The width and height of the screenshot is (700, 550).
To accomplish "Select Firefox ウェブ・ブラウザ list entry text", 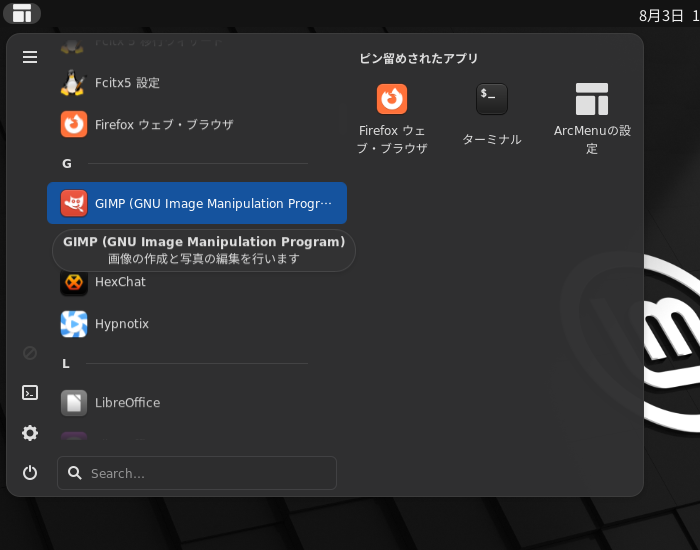I will coord(164,125).
